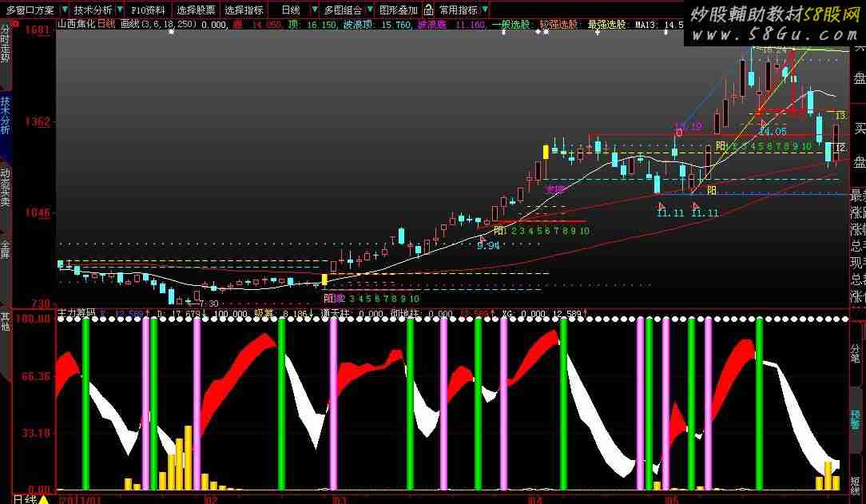Select the 预警 tab on the right edge

pos(856,419)
